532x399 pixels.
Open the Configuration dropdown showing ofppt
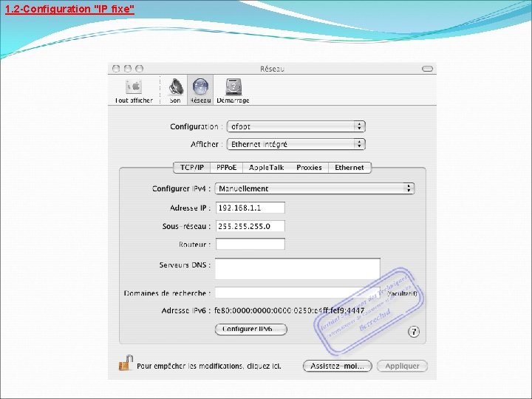pyautogui.click(x=296, y=126)
